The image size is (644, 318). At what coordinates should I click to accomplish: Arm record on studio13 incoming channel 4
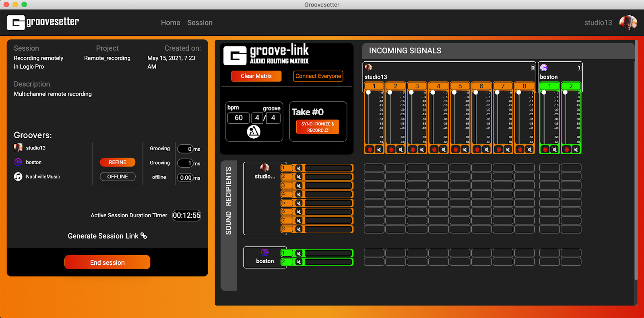434,150
